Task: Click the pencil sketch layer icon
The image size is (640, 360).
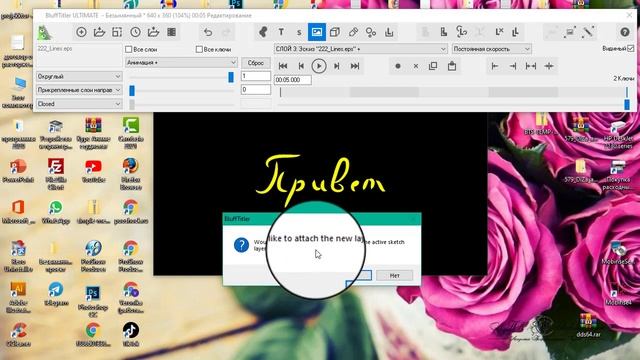Action: tap(353, 32)
